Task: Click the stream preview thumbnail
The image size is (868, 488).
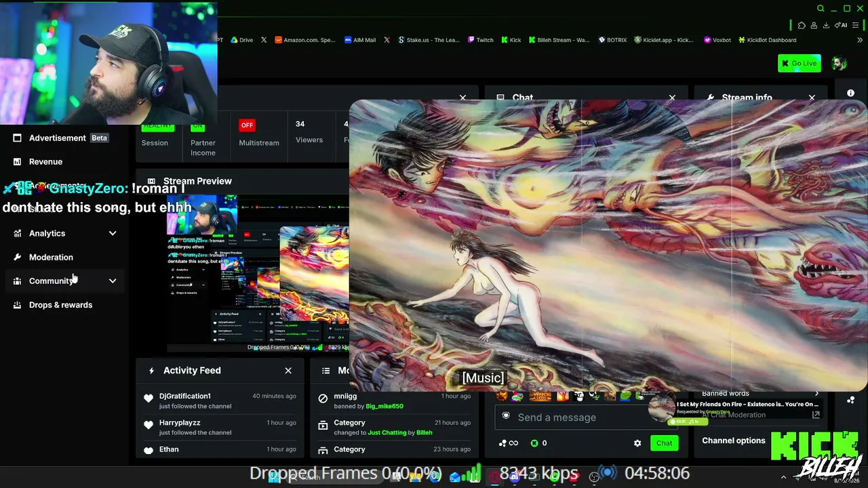Action: [x=258, y=273]
